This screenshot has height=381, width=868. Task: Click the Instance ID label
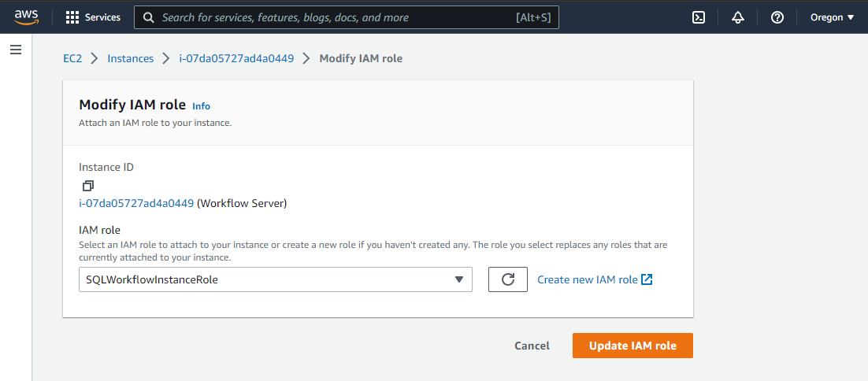106,166
